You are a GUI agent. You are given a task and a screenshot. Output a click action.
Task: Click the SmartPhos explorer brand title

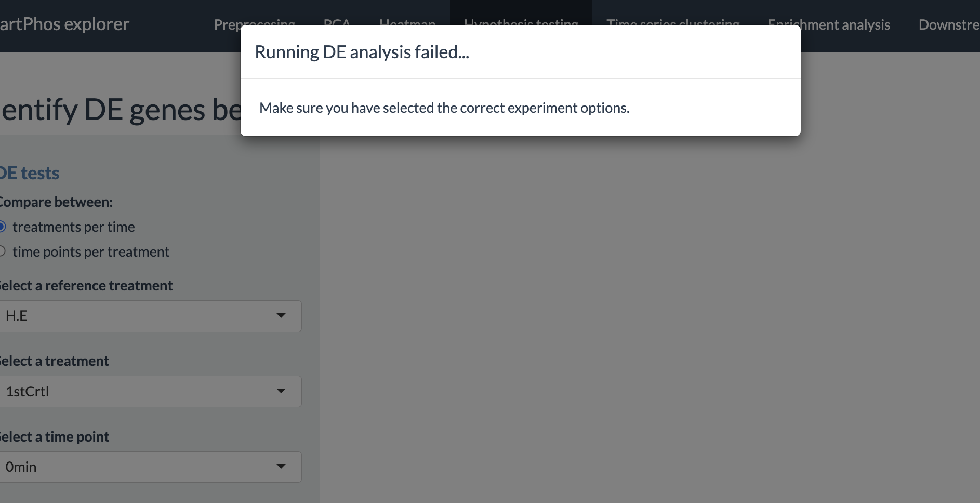64,24
